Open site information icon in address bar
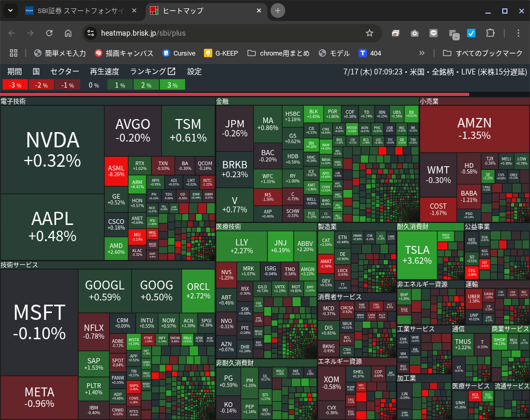Image resolution: width=530 pixels, height=420 pixels. [90, 33]
